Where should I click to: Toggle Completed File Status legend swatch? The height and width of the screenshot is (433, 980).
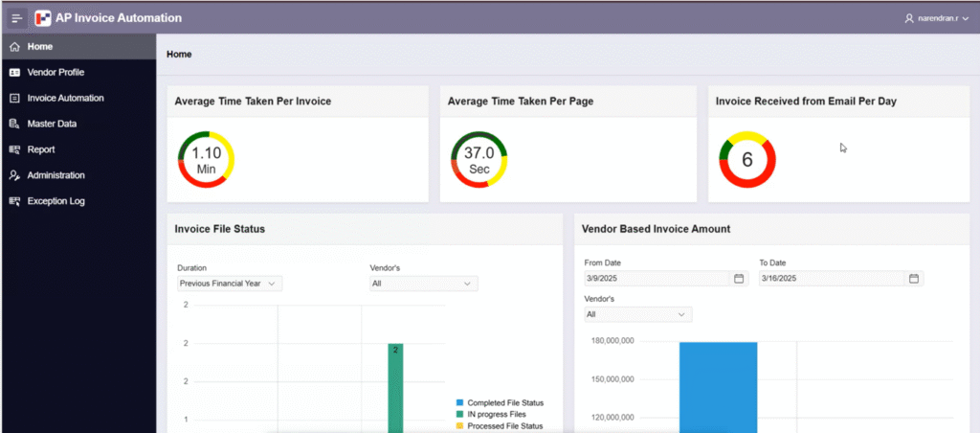click(459, 402)
